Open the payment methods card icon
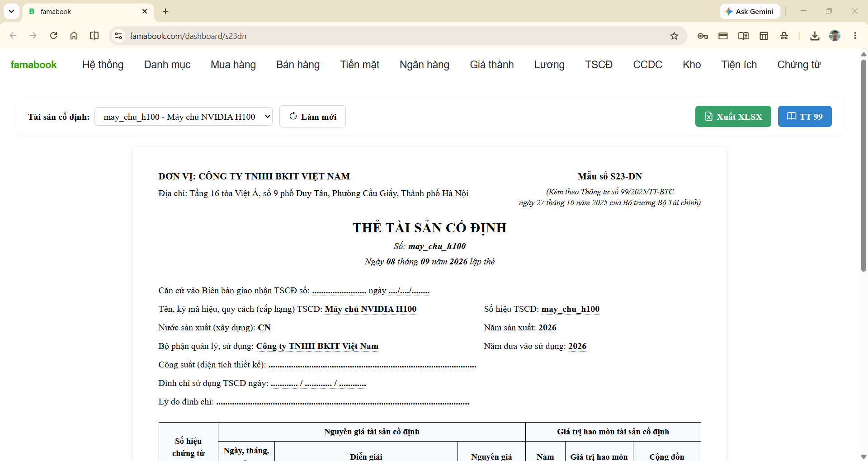This screenshot has height=461, width=868. 723,36
